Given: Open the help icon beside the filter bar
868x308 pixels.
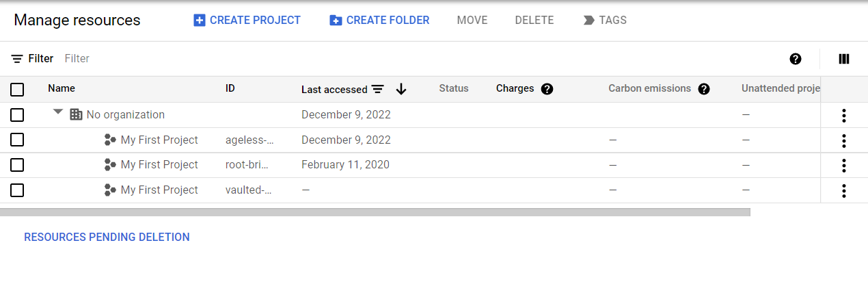Looking at the screenshot, I should pos(796,59).
